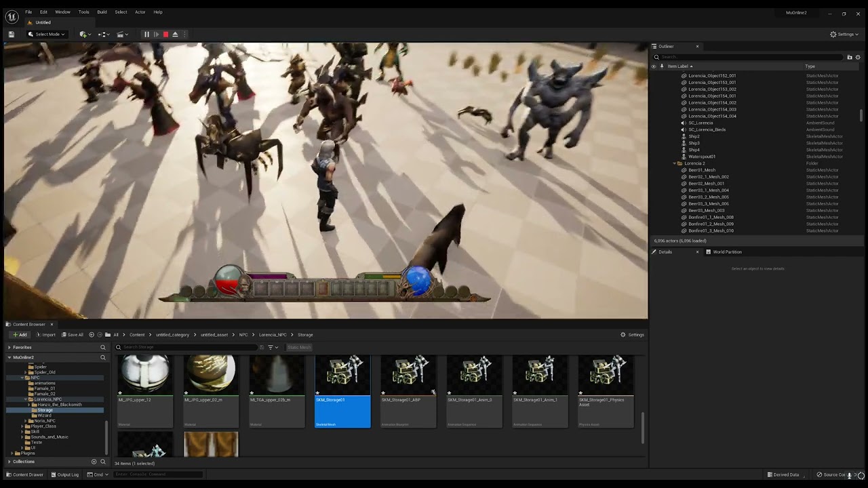Select Waterspout01 in the Outliner
The width and height of the screenshot is (868, 488).
tap(702, 157)
